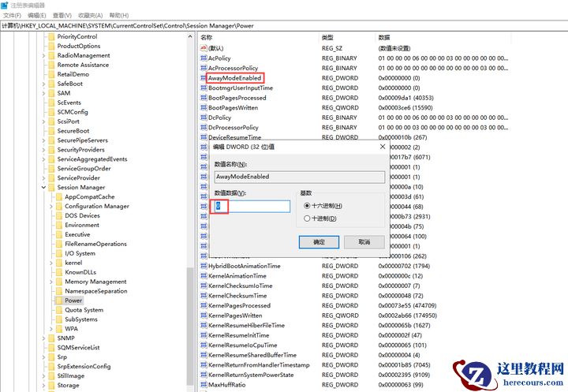Viewport: 568px width, 392px height.
Task: Open the 文件(F) menu
Action: pyautogui.click(x=12, y=15)
